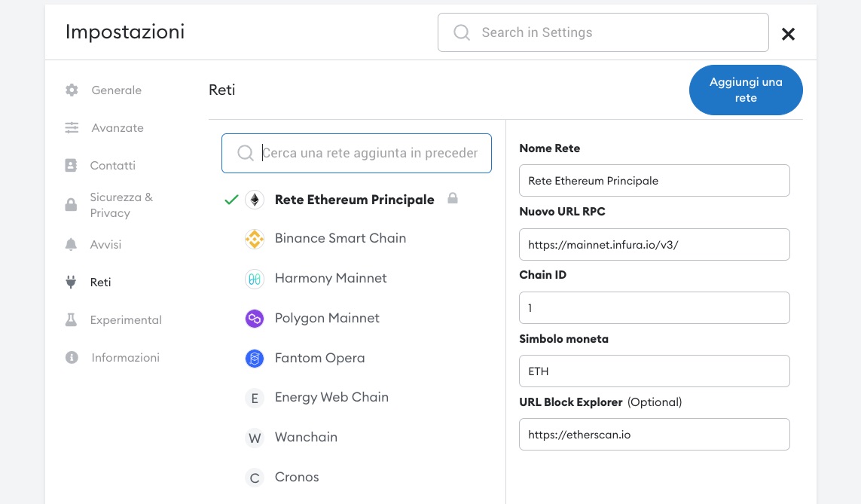This screenshot has width=861, height=504.
Task: Click the C avatar for Cronos
Action: click(x=255, y=478)
